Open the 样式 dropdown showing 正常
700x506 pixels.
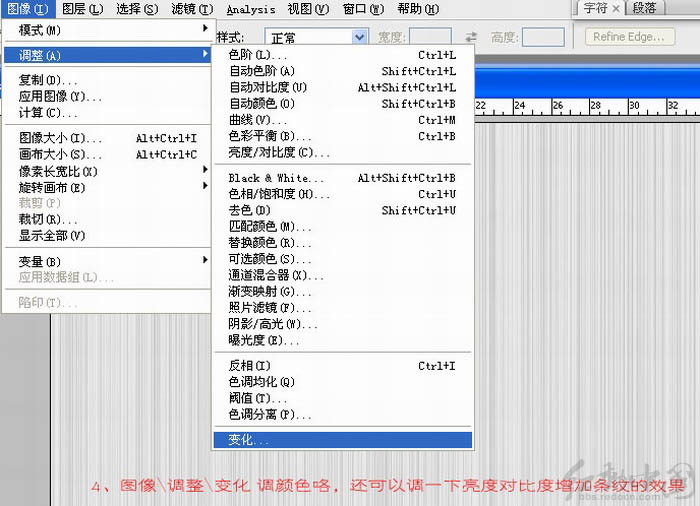(x=317, y=38)
